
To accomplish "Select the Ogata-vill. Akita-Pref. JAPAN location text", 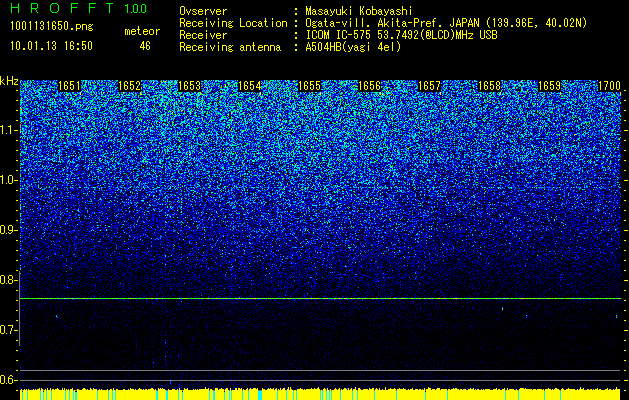I will coord(446,23).
